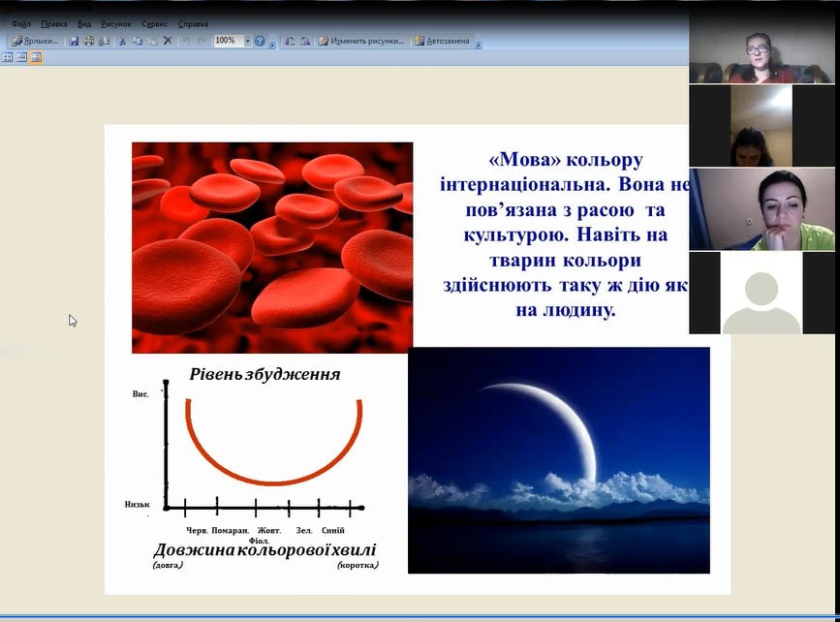The height and width of the screenshot is (622, 840).
Task: Switch to single picture view
Action: click(x=36, y=57)
